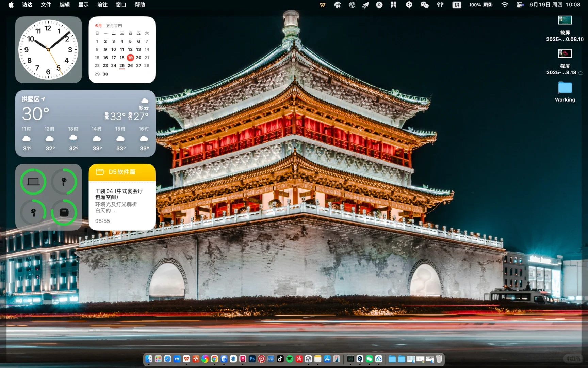The image size is (588, 368).
Task: Open Safari from the Dock
Action: (x=167, y=359)
